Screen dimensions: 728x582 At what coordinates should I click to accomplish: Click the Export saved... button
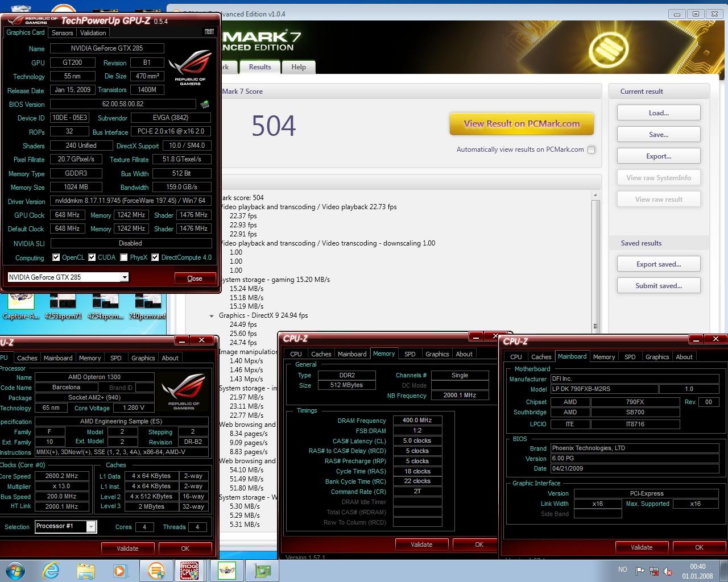pyautogui.click(x=659, y=264)
